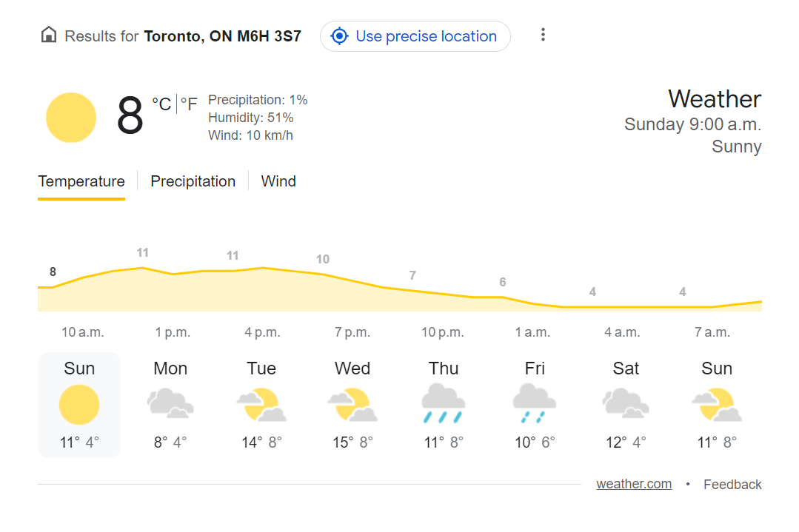Viewport: 799px width, 532px height.
Task: Open the Precipitation tab
Action: pos(193,181)
